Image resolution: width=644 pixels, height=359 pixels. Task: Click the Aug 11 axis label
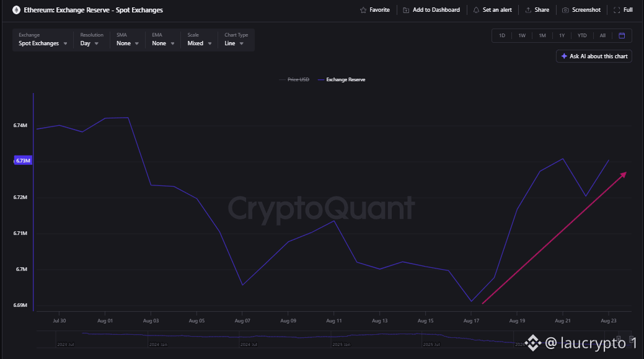[x=333, y=321]
